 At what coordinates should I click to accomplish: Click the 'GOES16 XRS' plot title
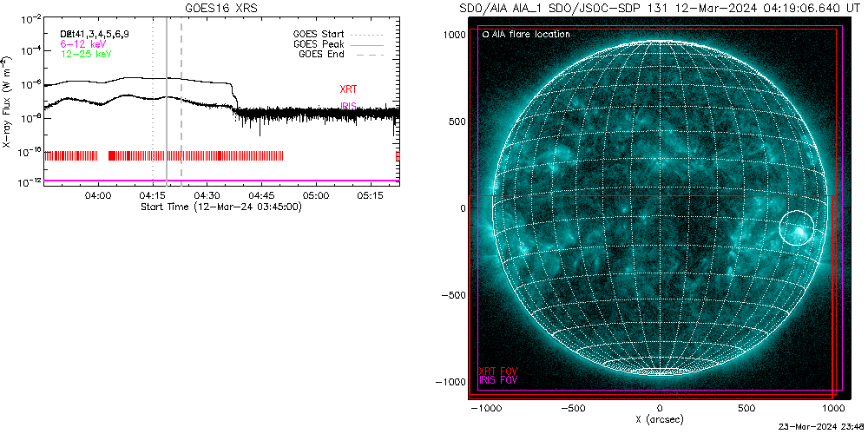221,9
